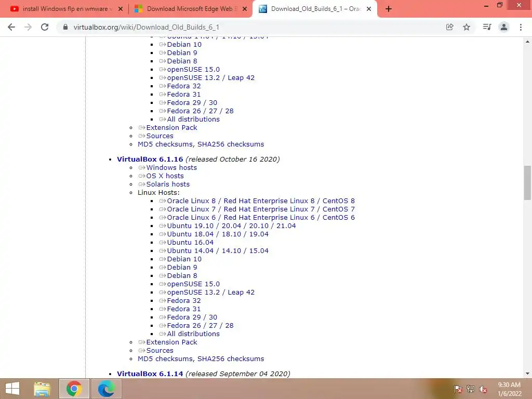Open the VirtualBox 6.1.16 heading link

coord(150,159)
